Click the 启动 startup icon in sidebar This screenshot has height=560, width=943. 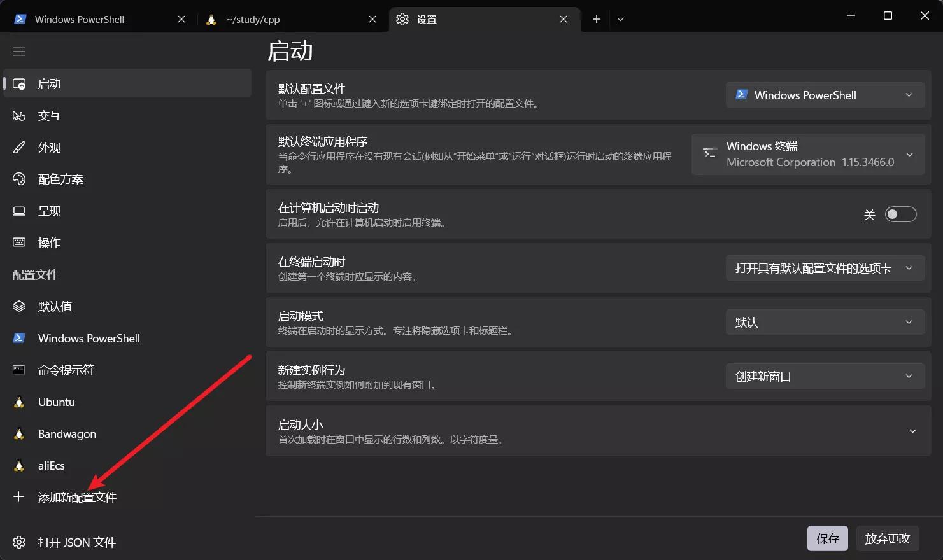[x=19, y=83]
